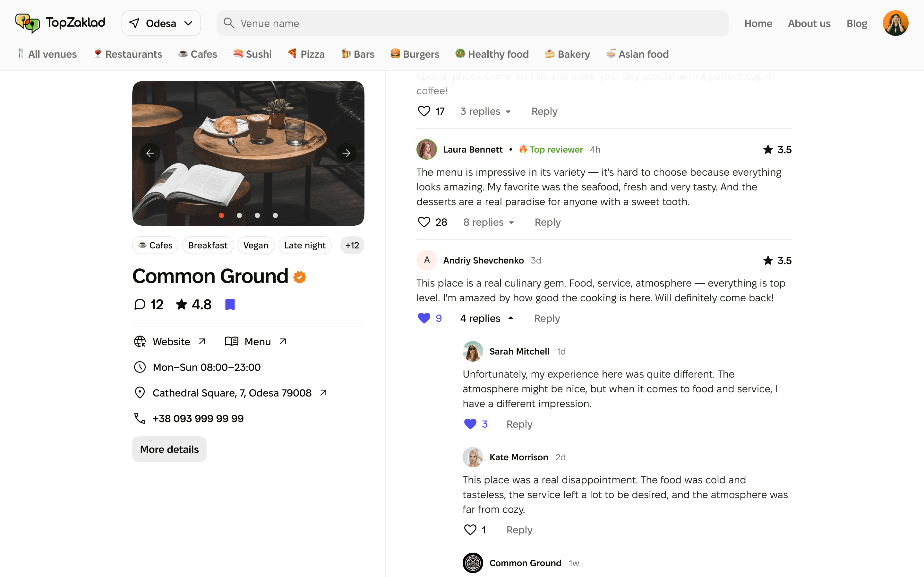Like Laura Bennett's review with the heart
Viewport: 924px width, 577px height.
coord(424,222)
